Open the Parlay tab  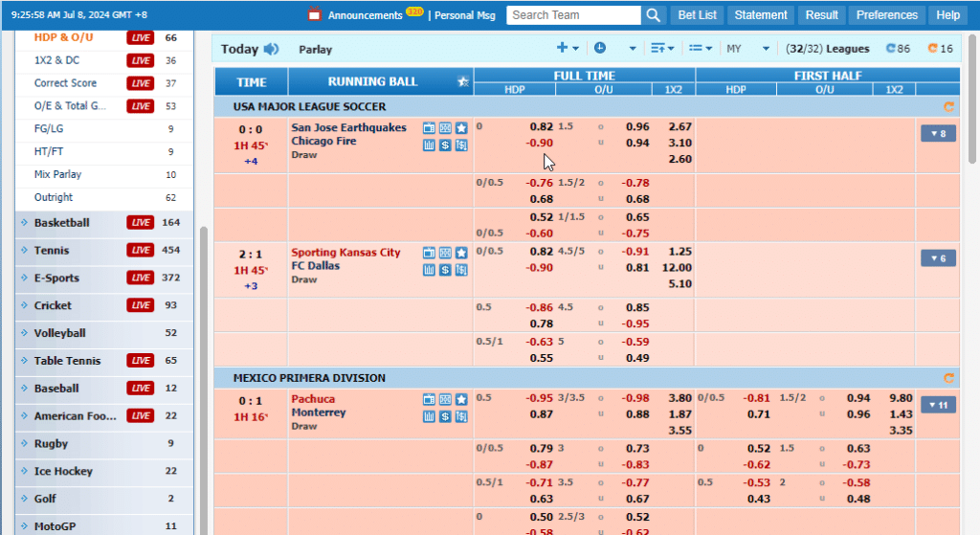coord(315,50)
